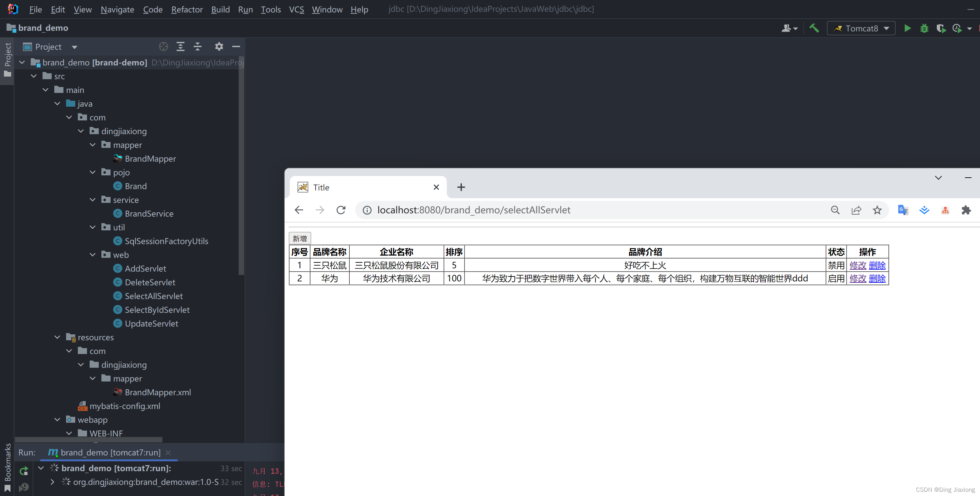Click the 新增 button on web page
Viewport: 980px width, 496px height.
299,238
